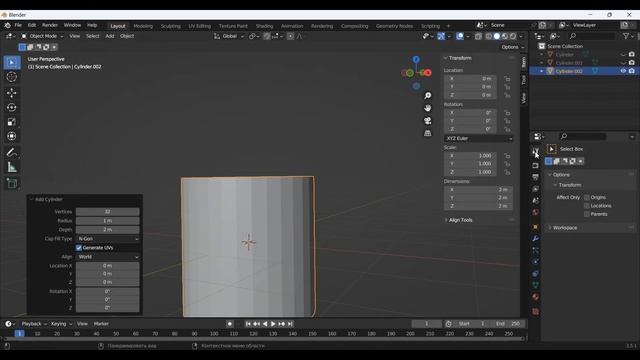Jump to the first frame
This screenshot has height=360, width=640.
point(248,324)
